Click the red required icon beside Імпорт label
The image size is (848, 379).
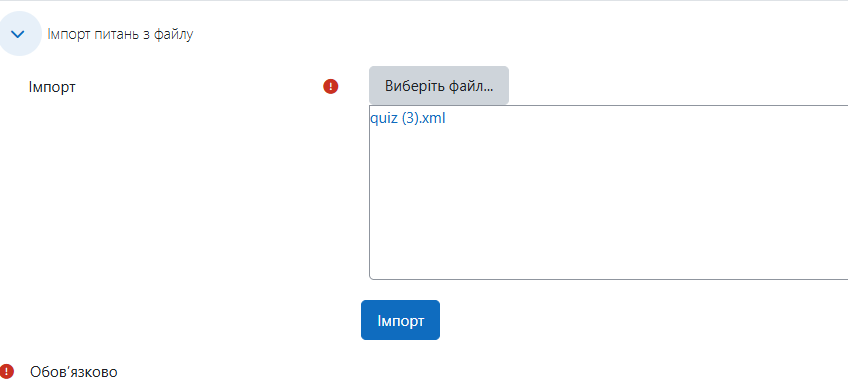coord(330,87)
